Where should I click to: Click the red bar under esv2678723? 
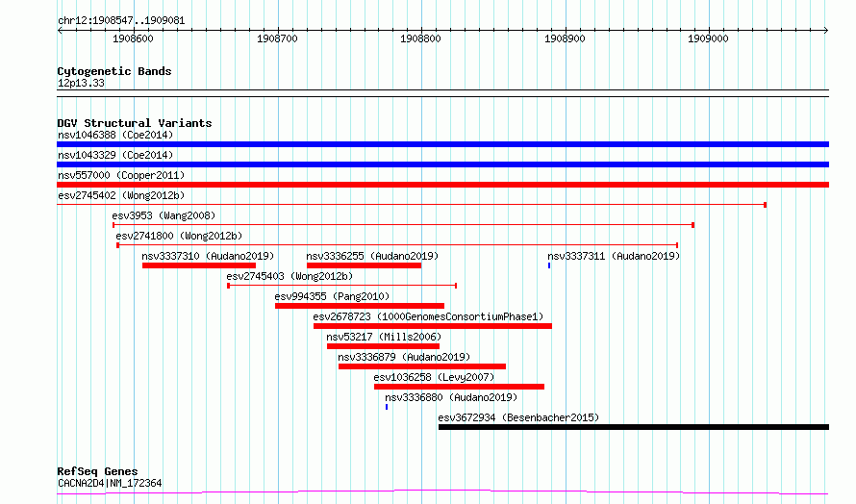coord(433,326)
